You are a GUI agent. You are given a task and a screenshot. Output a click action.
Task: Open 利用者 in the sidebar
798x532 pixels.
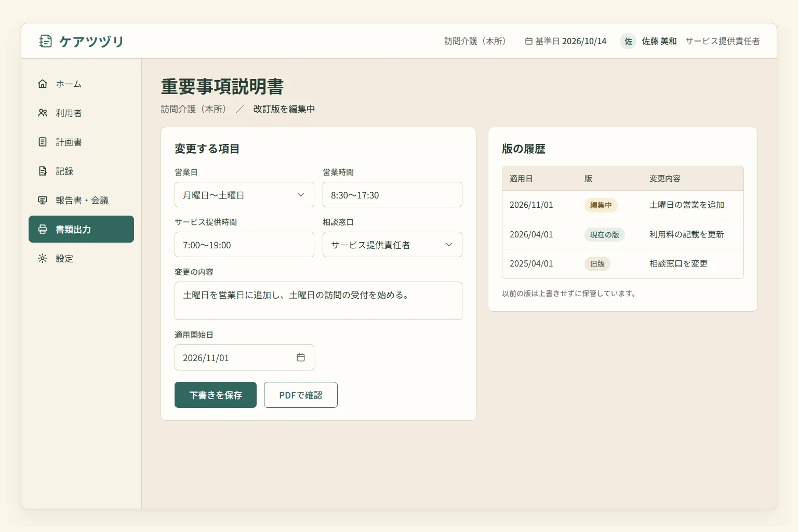click(81, 113)
